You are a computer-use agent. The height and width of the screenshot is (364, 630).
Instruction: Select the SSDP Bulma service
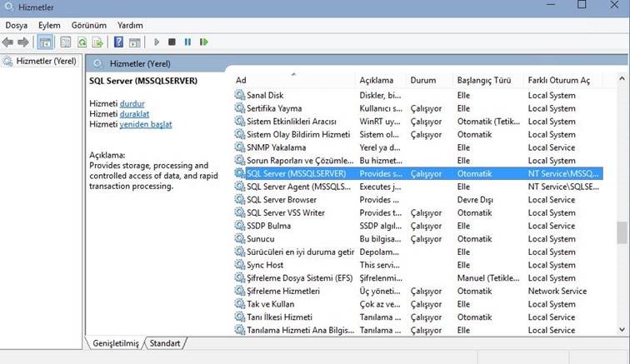point(269,226)
